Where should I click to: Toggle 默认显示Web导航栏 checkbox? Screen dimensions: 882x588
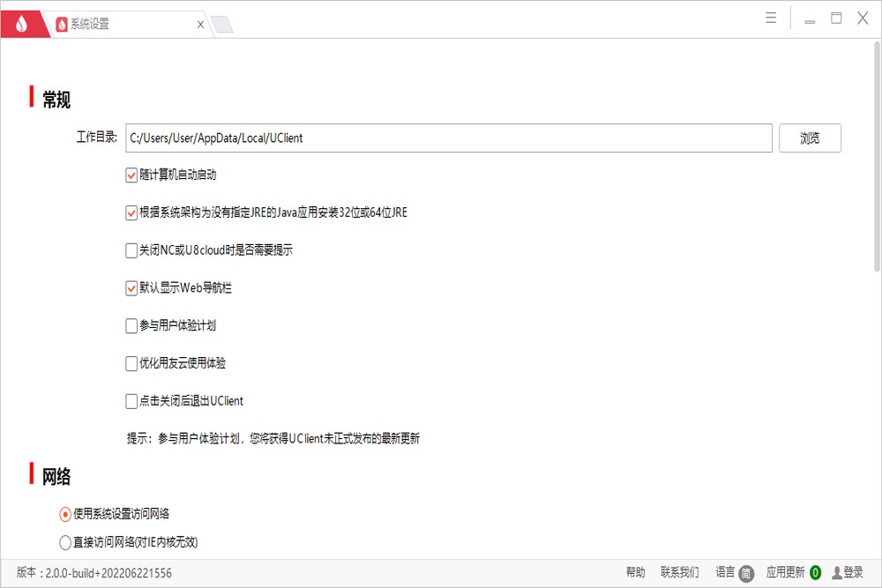[x=131, y=288]
